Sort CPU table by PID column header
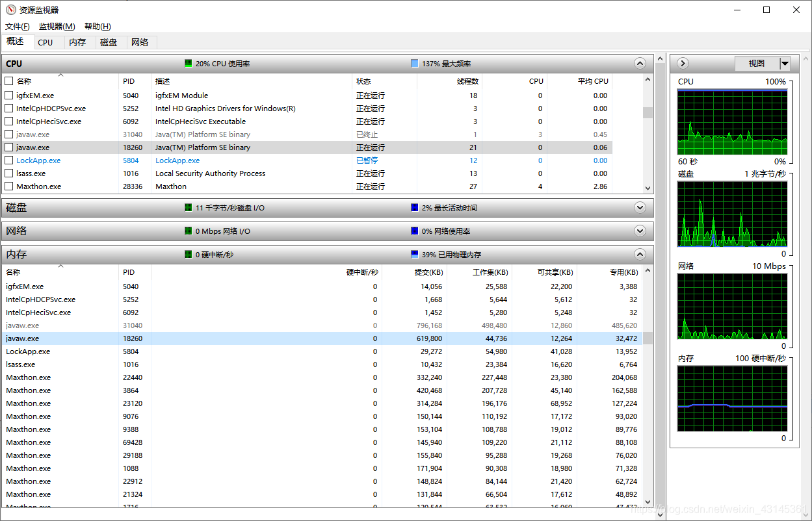 135,81
